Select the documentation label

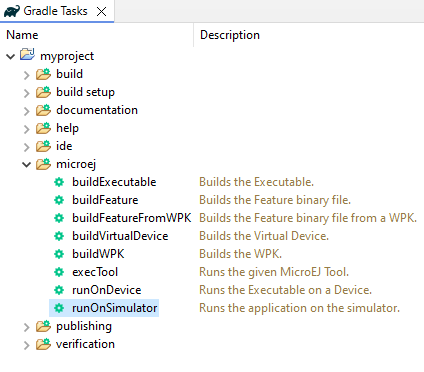(x=97, y=110)
